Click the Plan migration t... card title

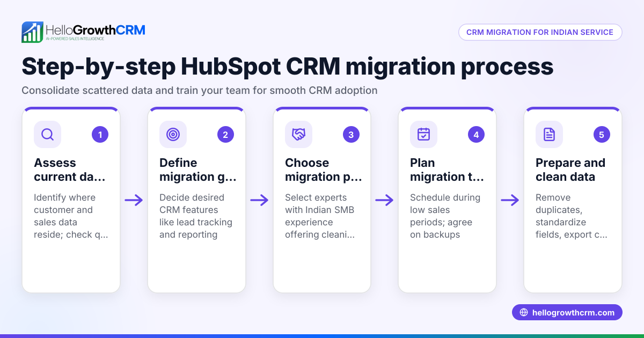(x=448, y=170)
